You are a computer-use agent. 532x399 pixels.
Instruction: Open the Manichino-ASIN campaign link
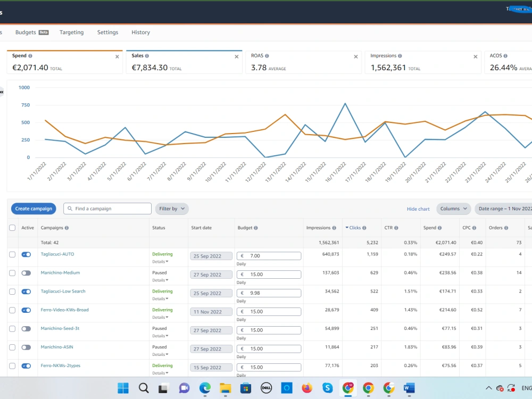click(57, 347)
